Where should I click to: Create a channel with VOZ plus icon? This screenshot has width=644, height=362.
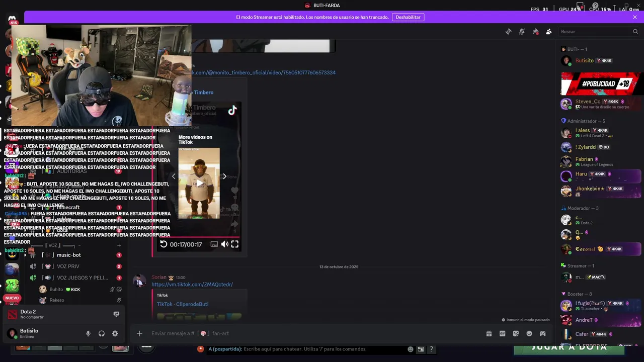click(119, 245)
